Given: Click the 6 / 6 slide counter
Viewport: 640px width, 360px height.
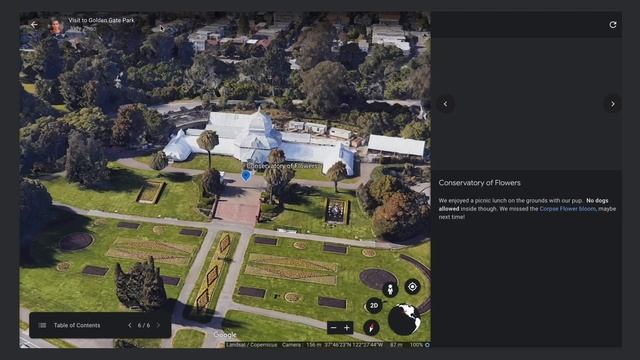Looking at the screenshot, I should [x=144, y=325].
